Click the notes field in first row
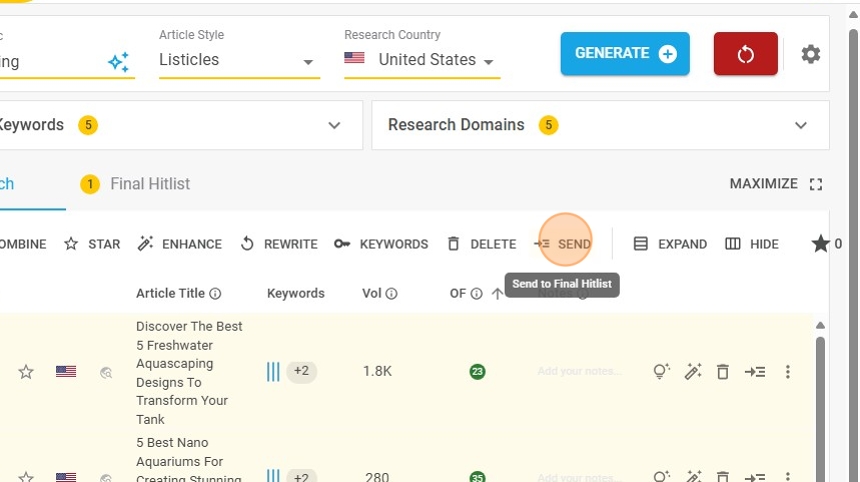Viewport: 860px width, 482px height. coord(579,372)
